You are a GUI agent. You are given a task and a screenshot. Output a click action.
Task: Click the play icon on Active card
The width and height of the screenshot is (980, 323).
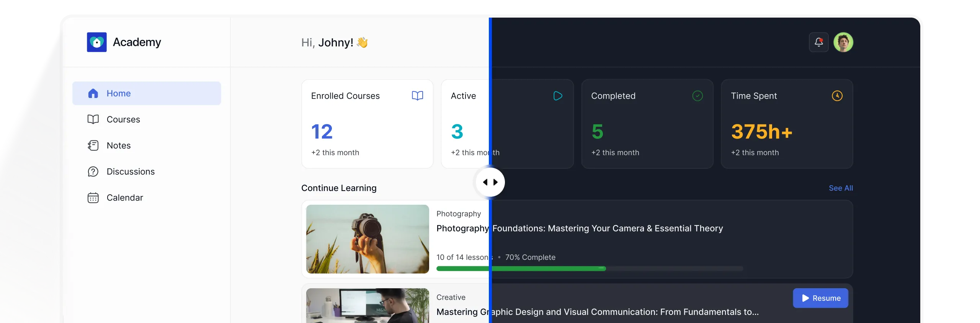pyautogui.click(x=558, y=96)
